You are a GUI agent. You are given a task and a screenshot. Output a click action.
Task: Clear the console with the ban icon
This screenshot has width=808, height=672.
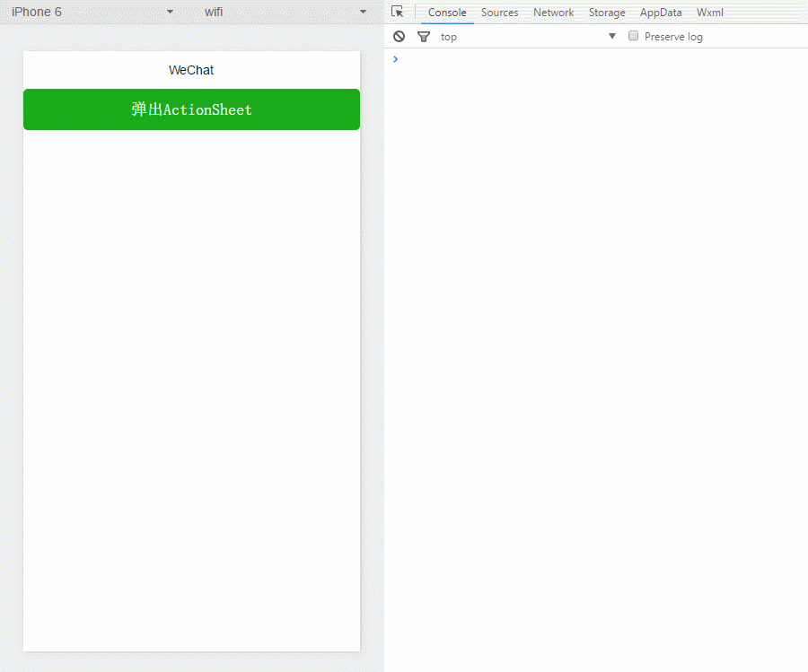[x=400, y=36]
